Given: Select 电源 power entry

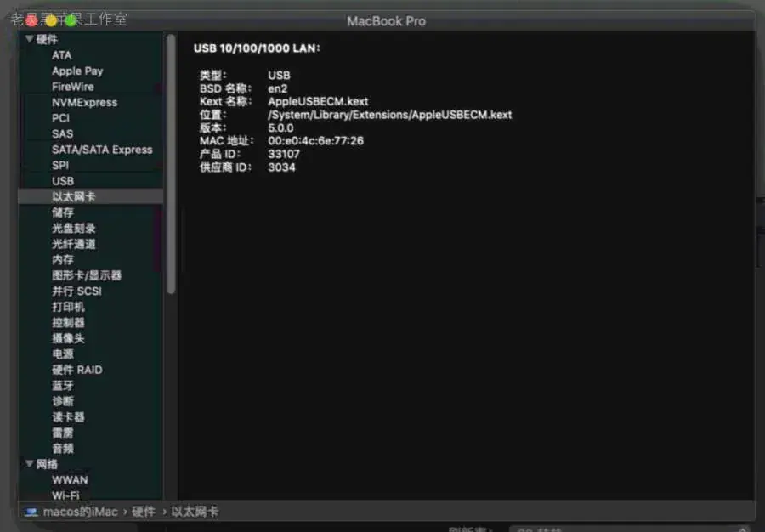Looking at the screenshot, I should pyautogui.click(x=63, y=354).
